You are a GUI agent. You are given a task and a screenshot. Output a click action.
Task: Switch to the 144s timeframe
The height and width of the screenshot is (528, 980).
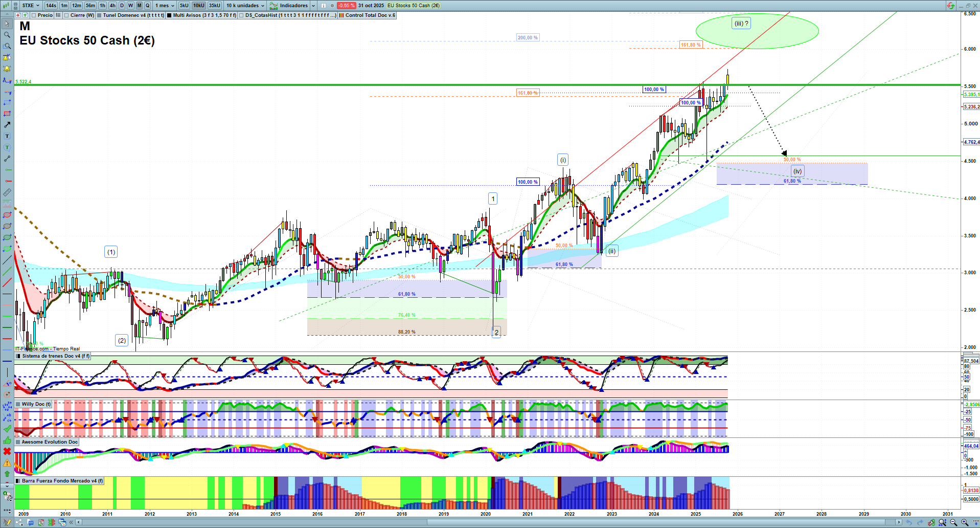(51, 6)
